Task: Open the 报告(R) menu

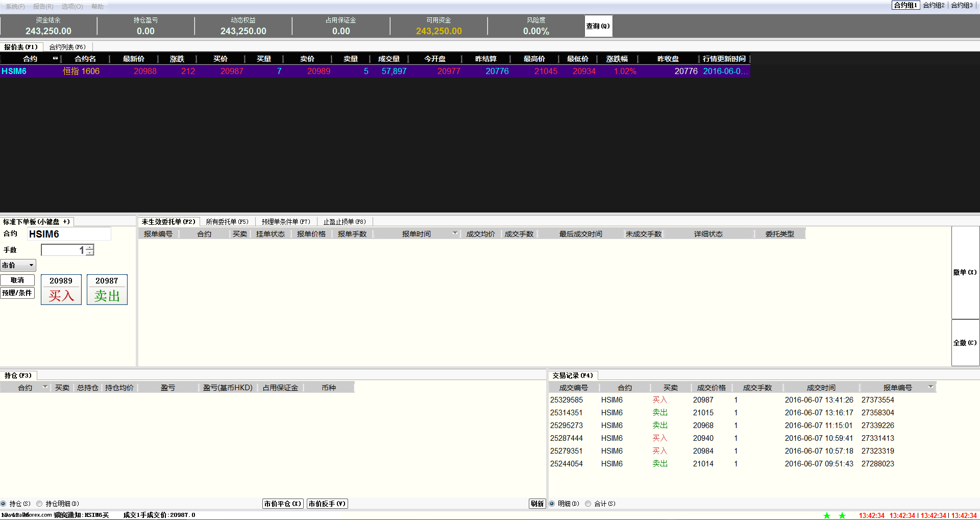Action: [43, 7]
